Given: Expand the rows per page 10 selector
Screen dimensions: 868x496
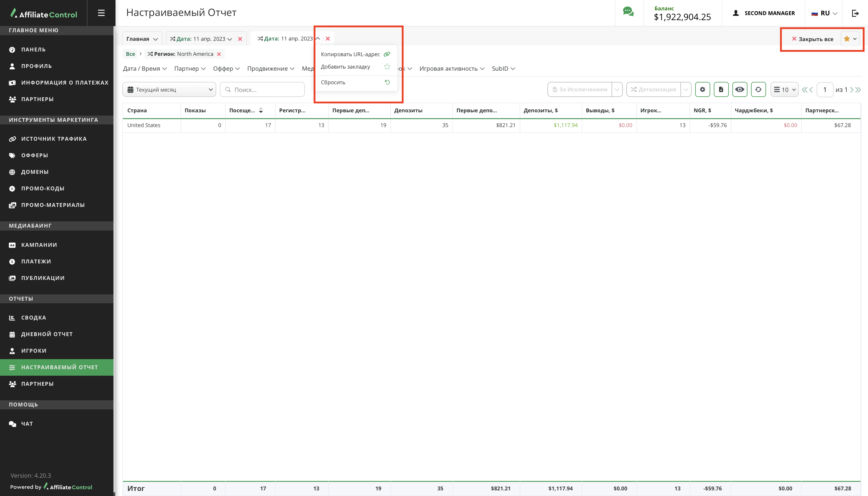Looking at the screenshot, I should [784, 90].
